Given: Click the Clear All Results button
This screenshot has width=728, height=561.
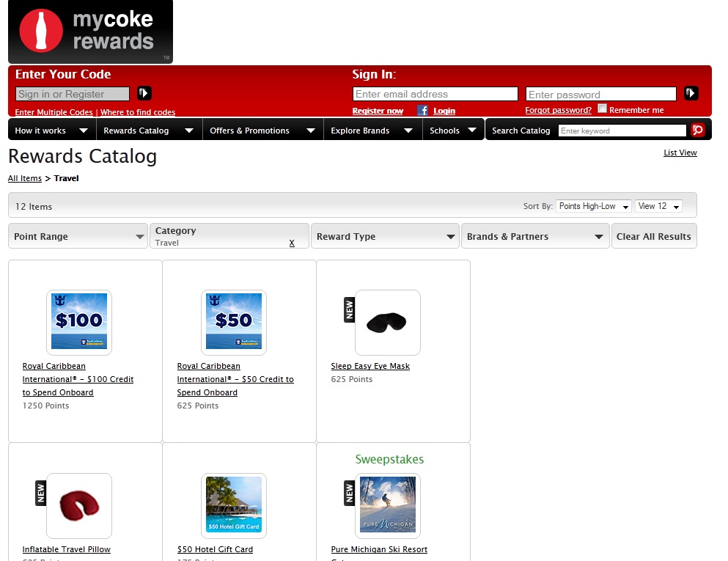Looking at the screenshot, I should click(x=653, y=235).
